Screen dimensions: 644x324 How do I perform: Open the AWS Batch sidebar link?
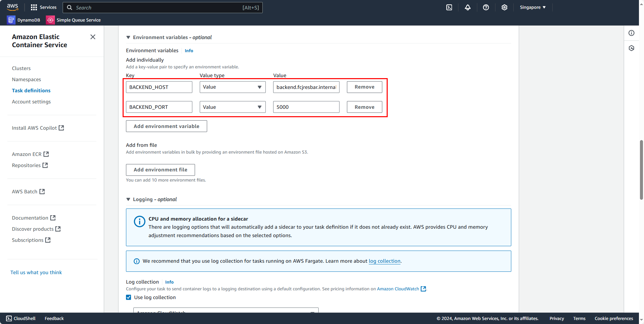25,192
